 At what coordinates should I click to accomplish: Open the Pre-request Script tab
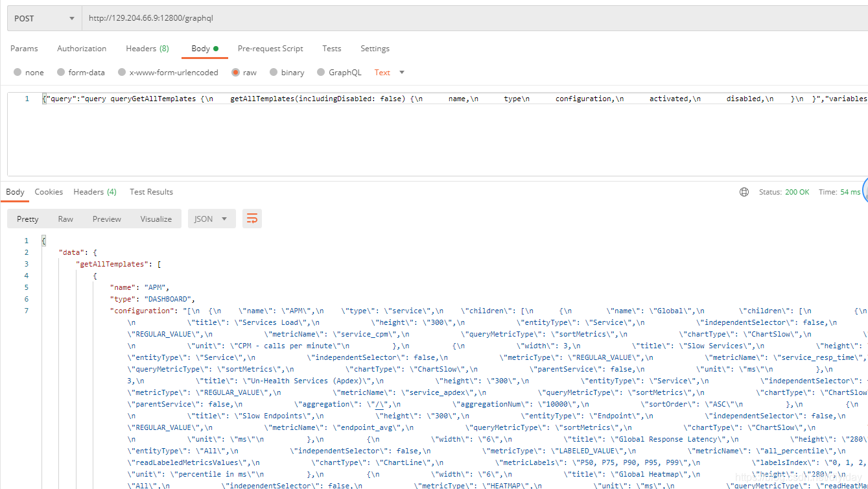[x=270, y=49]
